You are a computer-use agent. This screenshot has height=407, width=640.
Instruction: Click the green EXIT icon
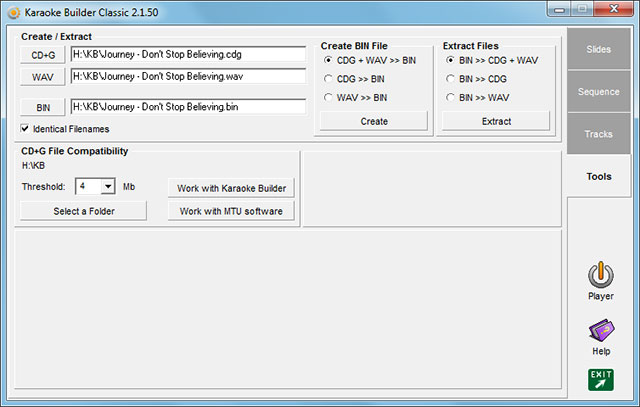click(600, 379)
